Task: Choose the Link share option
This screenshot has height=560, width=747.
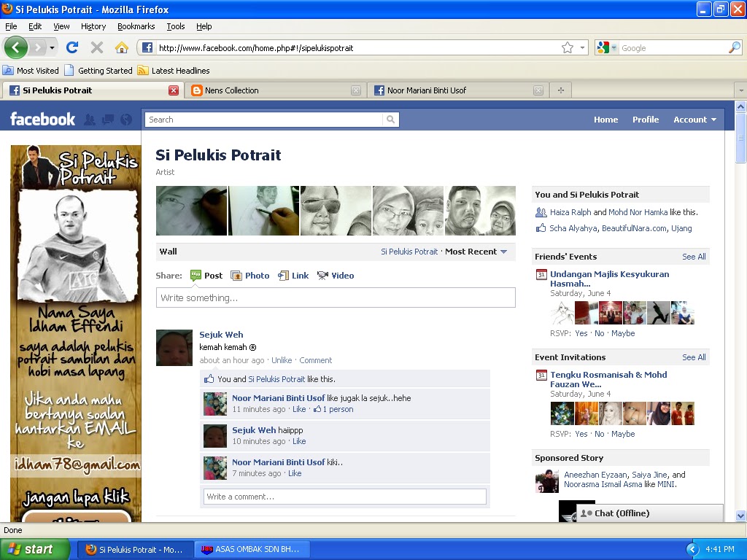Action: 293,275
